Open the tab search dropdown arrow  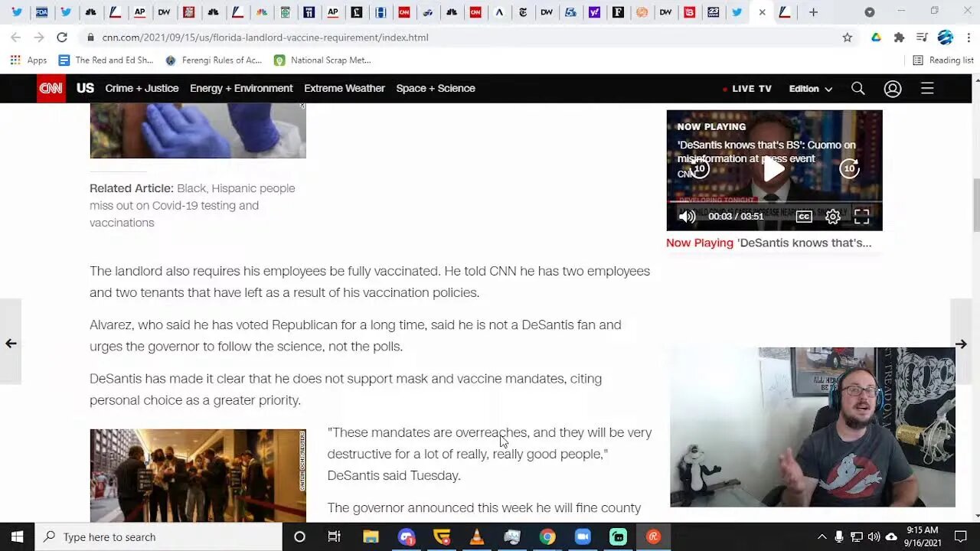(x=869, y=12)
